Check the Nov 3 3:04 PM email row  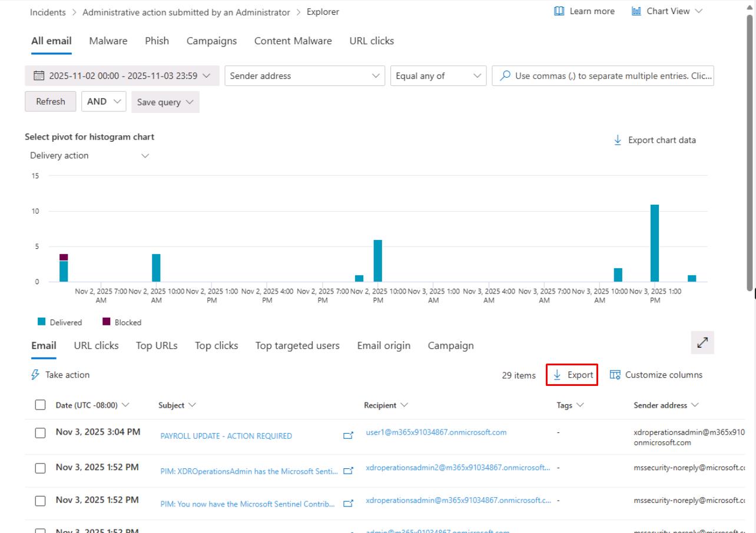[40, 433]
